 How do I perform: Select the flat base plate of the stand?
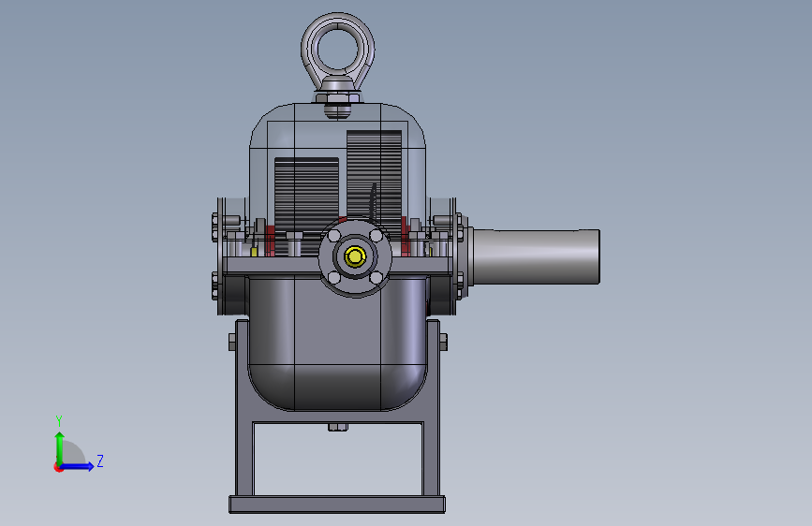[337, 504]
